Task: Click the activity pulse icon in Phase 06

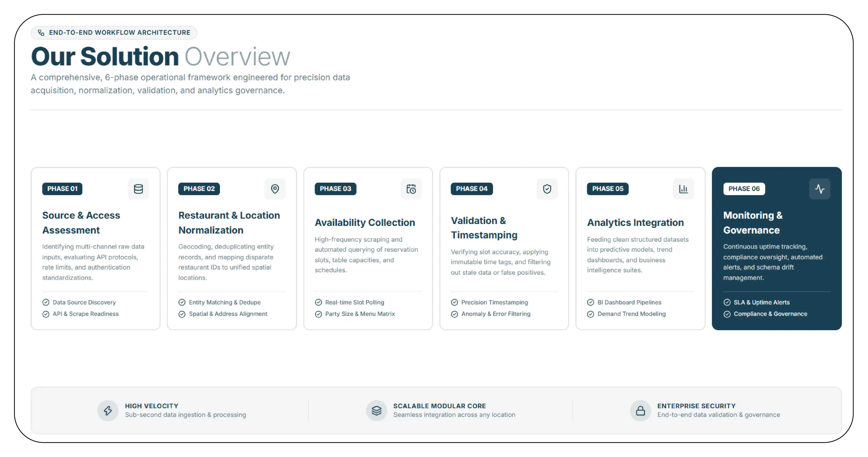Action: pos(820,189)
